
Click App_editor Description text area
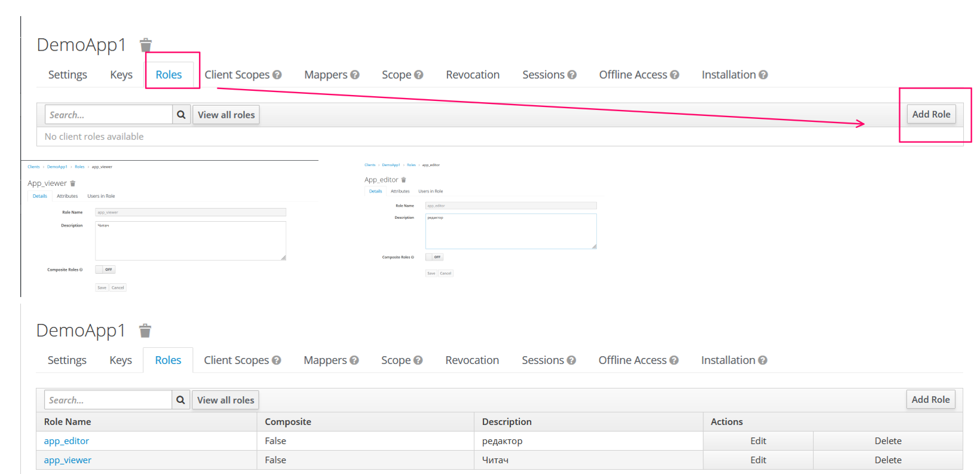[x=510, y=232]
